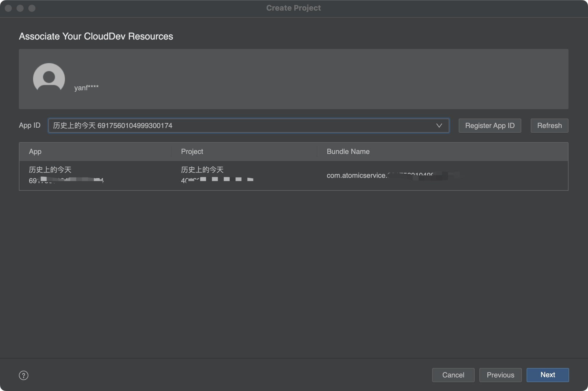Go back with the Previous button

point(500,375)
